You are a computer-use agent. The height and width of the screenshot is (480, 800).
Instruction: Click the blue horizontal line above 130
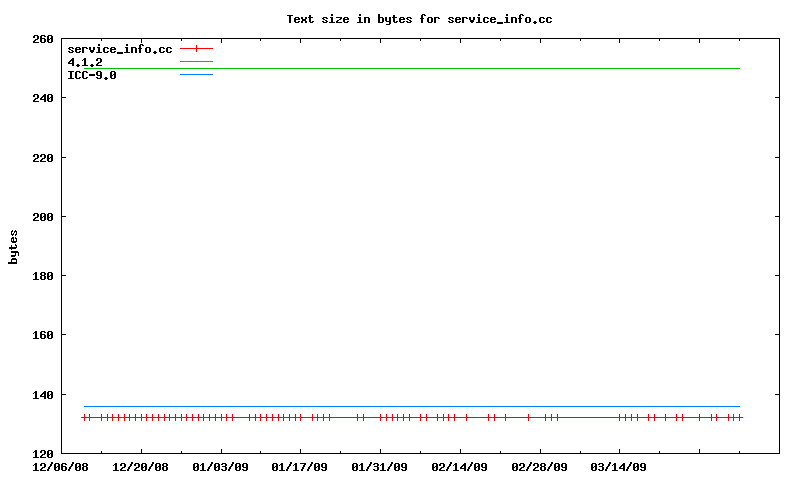(x=400, y=407)
